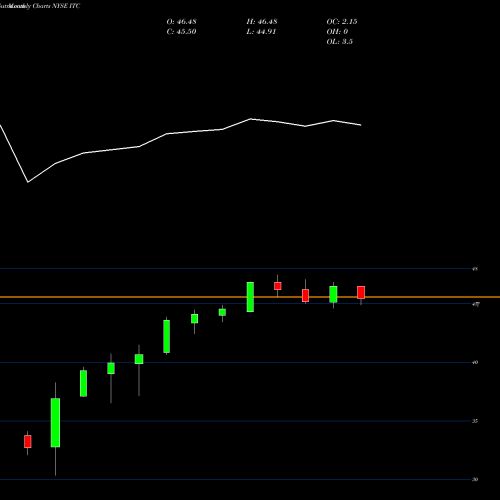Screen dimensions: 500x500
Task: Click the 35 price axis label
Action: tap(475, 421)
